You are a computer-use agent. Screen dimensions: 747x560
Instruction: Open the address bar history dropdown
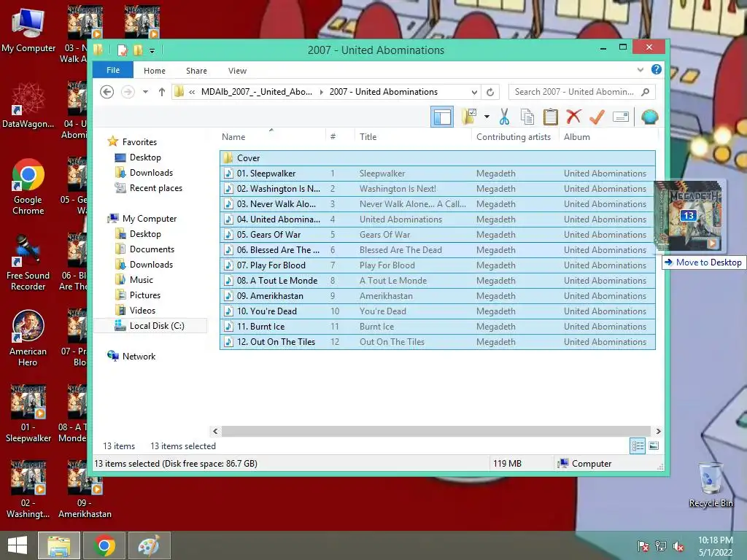pyautogui.click(x=474, y=92)
